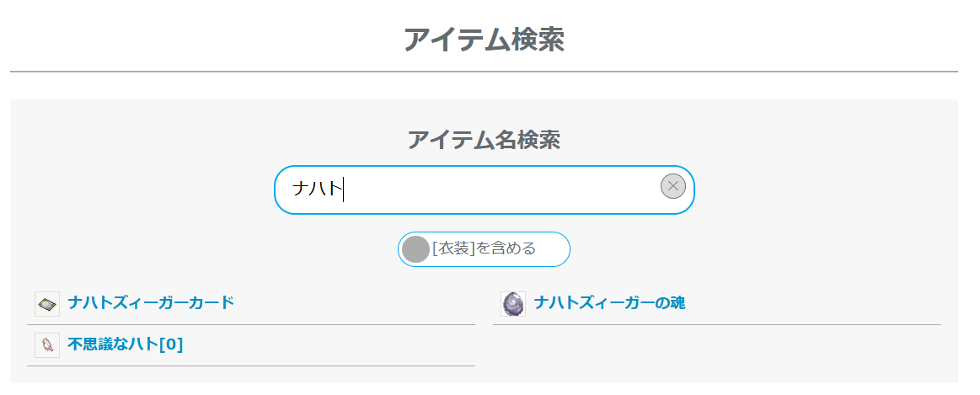Click the horizontal divider under the アイテム検索 title
980x395 pixels.
(484, 72)
